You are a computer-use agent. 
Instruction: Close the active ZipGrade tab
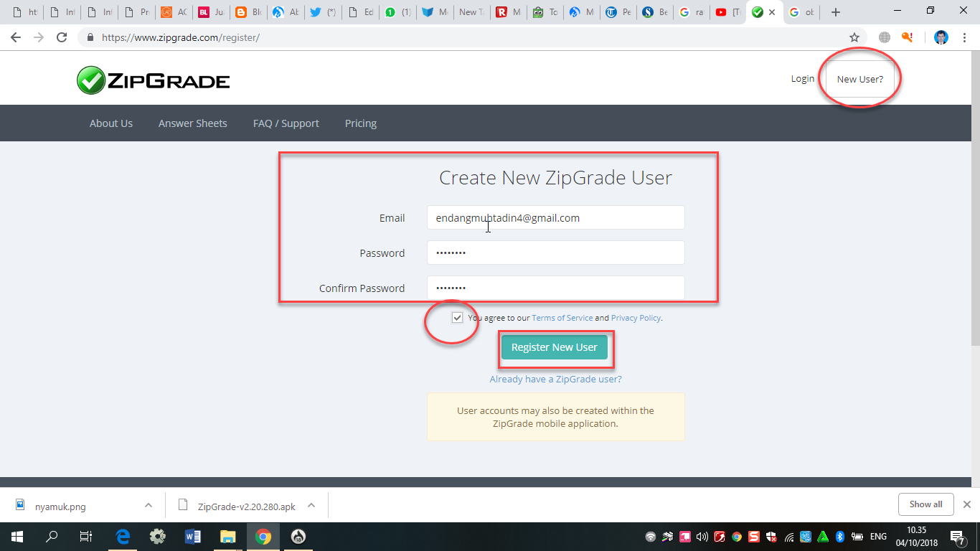pyautogui.click(x=772, y=12)
